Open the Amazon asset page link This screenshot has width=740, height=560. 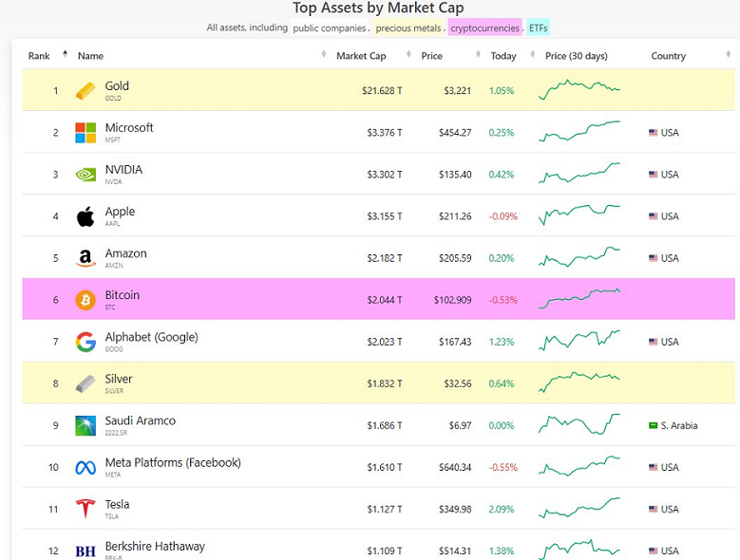(x=125, y=253)
